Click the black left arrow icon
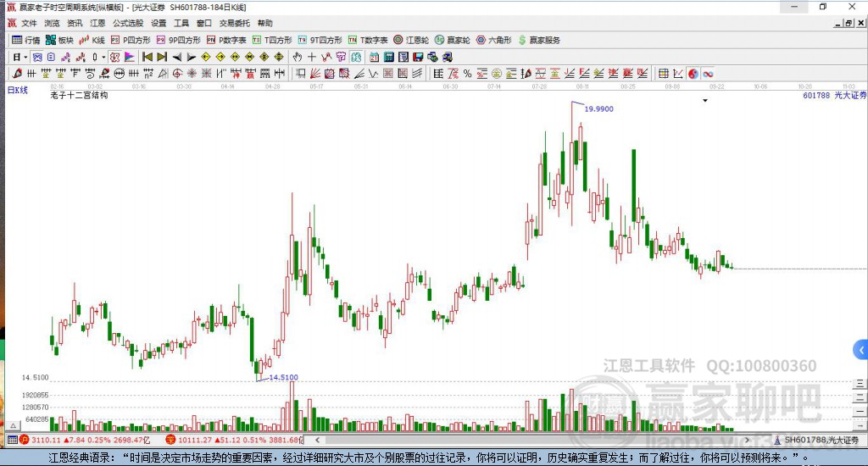Image resolution: width=868 pixels, height=466 pixels. 176,57
